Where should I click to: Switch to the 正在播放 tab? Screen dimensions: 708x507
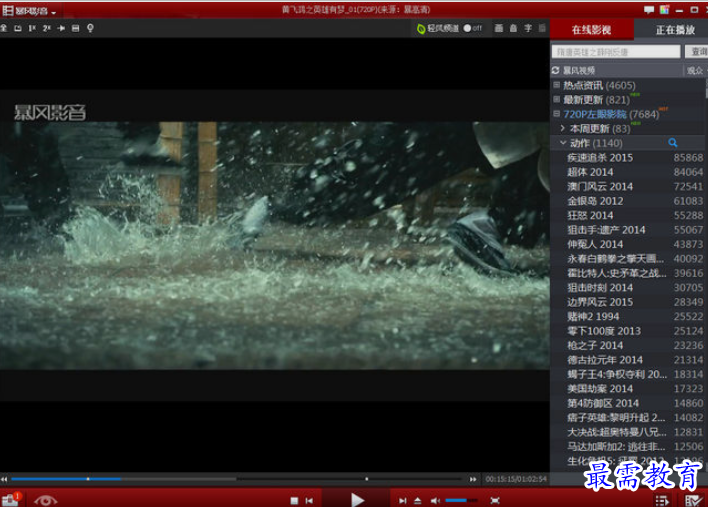tap(675, 30)
